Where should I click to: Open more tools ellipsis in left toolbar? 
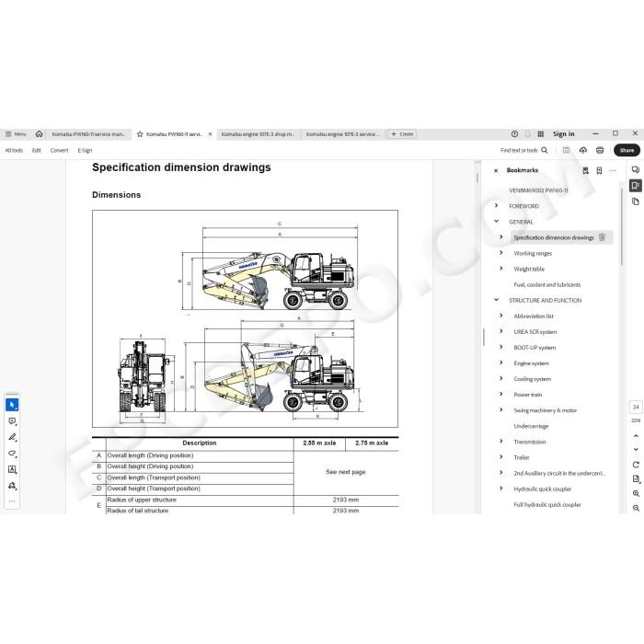coord(12,501)
